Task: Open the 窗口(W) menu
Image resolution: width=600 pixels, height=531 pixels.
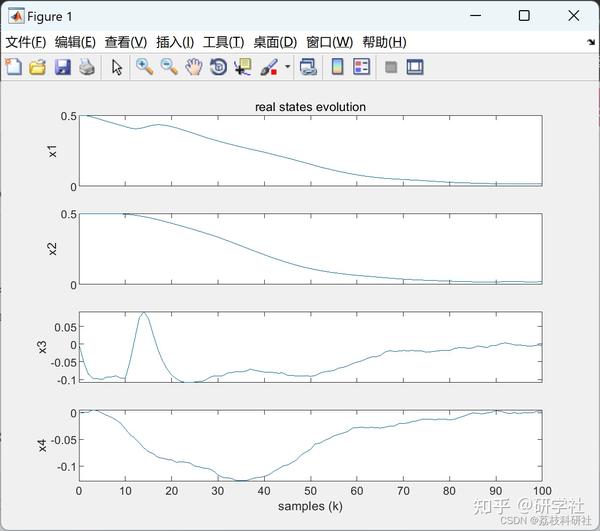Action: pos(329,42)
